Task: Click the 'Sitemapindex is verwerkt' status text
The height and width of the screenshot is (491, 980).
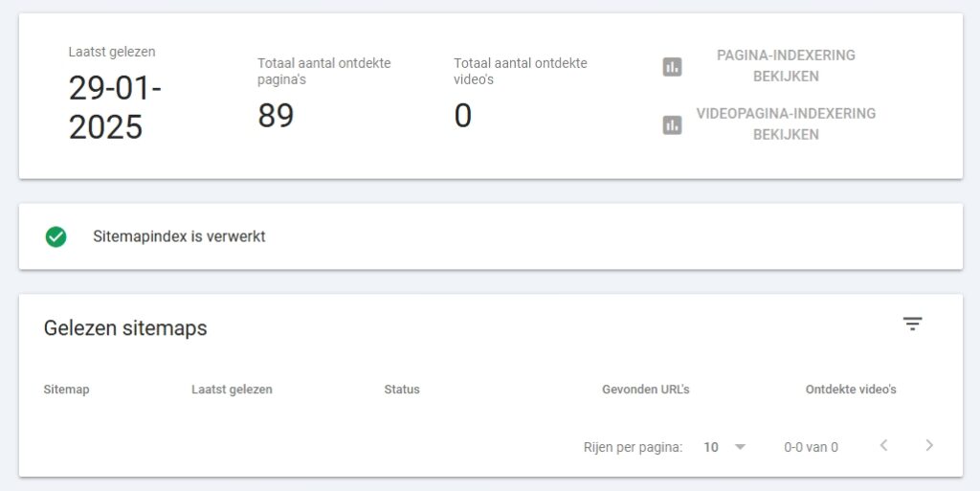Action: coord(179,236)
